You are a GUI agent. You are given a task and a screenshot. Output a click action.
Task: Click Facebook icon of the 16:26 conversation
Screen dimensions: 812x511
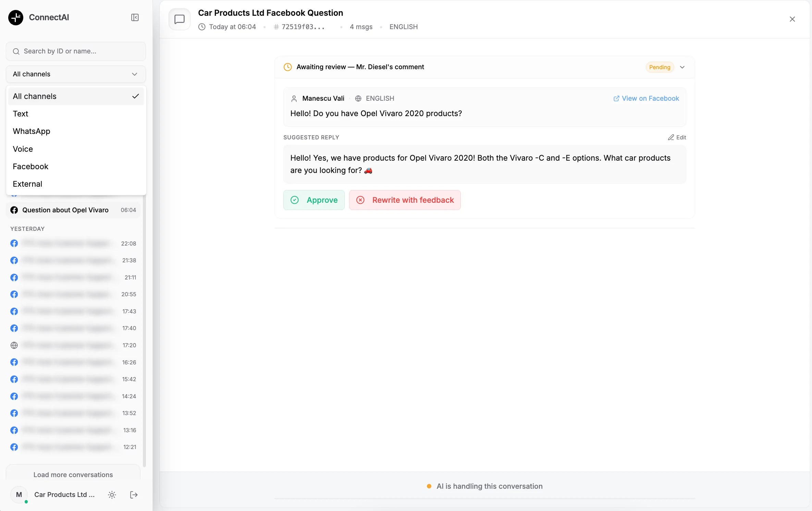[x=14, y=362]
